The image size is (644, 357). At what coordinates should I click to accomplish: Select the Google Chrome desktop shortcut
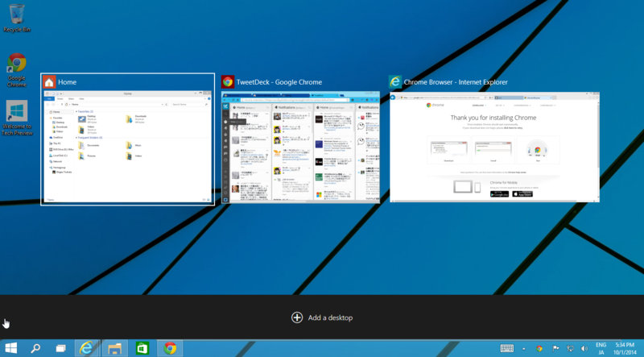[x=17, y=70]
